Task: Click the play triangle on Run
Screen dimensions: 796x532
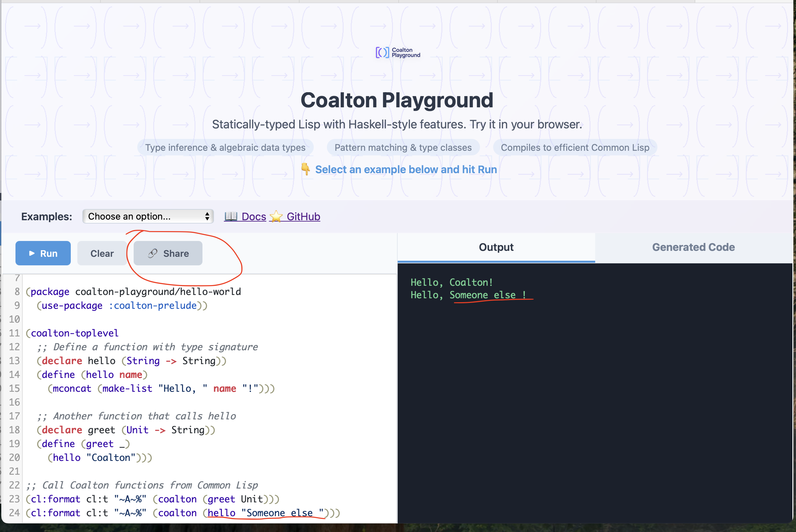Action: 32,253
